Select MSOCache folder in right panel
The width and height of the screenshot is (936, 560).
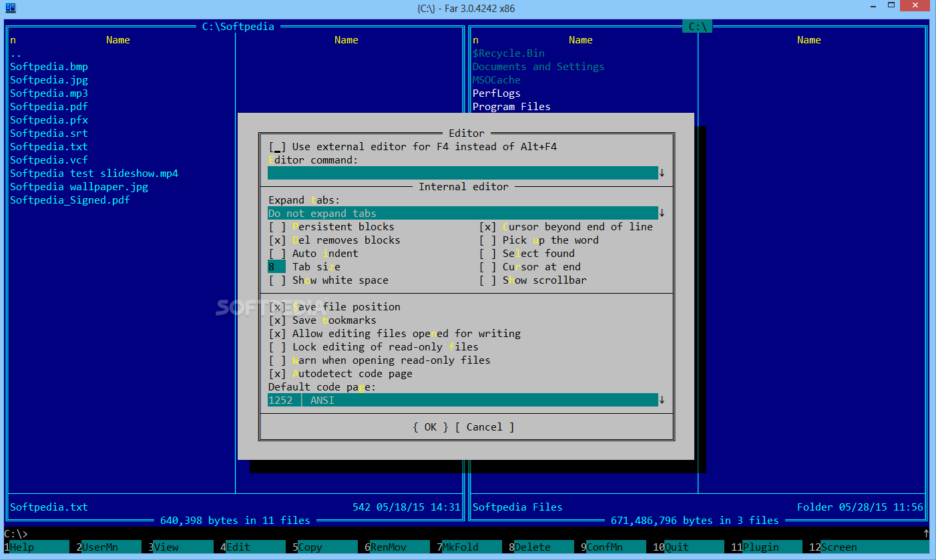click(x=497, y=80)
